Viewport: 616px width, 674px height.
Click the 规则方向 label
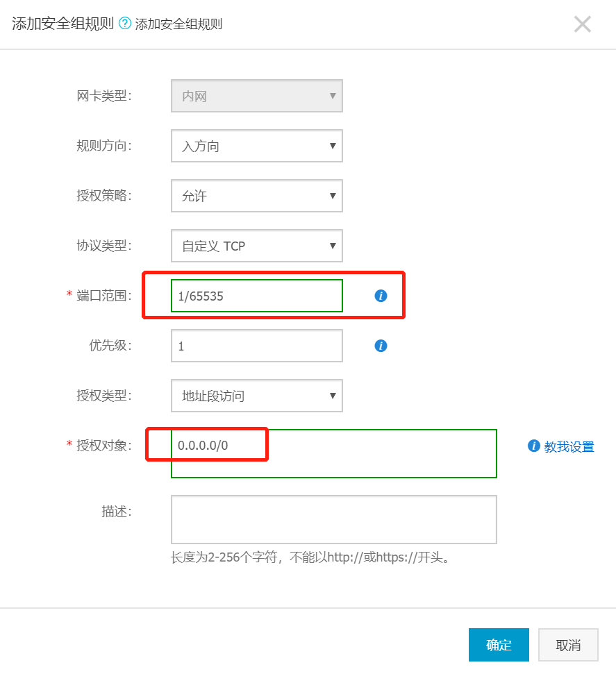point(104,146)
